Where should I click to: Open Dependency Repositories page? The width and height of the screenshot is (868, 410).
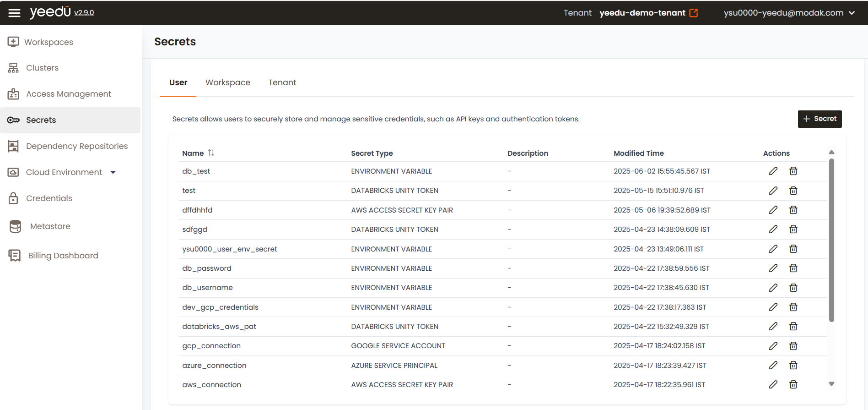77,146
